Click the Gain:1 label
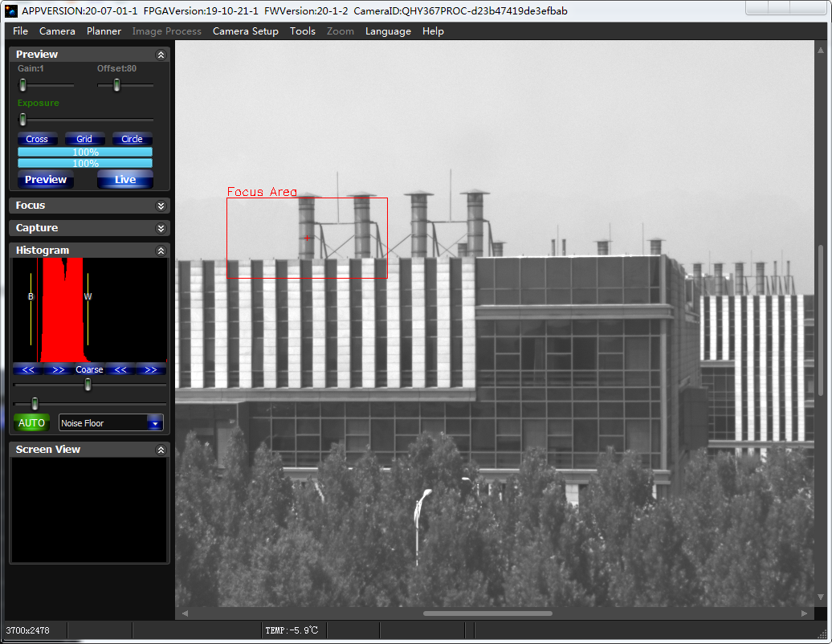832x644 pixels. [31, 68]
